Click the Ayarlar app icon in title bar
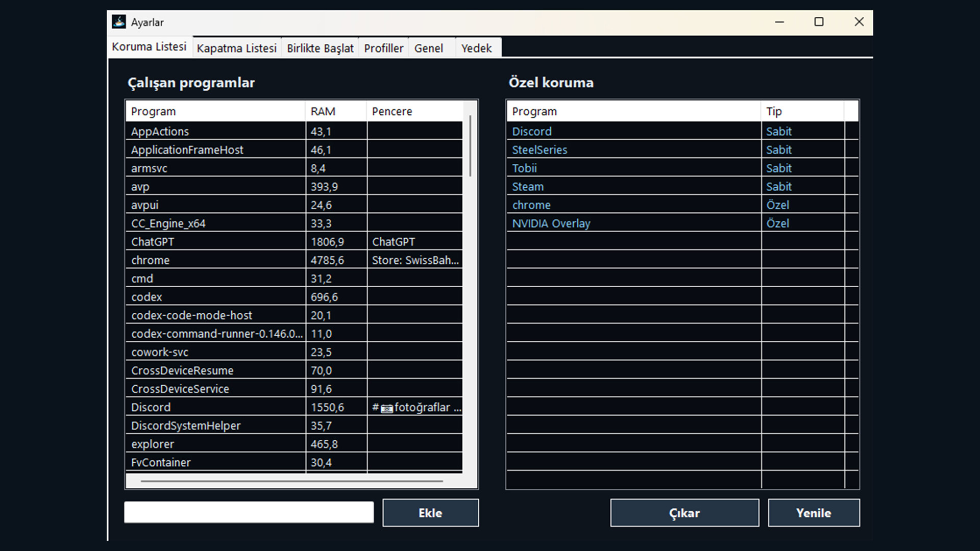This screenshot has height=551, width=980. pos(119,22)
